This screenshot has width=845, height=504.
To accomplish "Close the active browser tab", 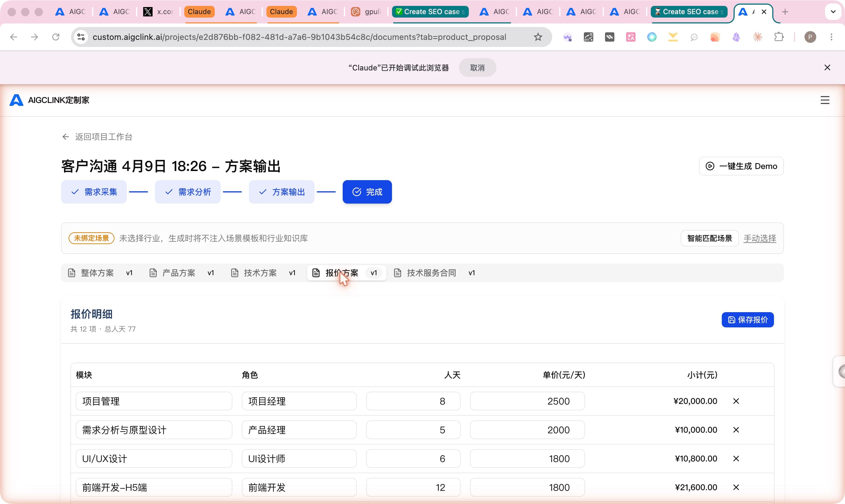I will tap(764, 12).
